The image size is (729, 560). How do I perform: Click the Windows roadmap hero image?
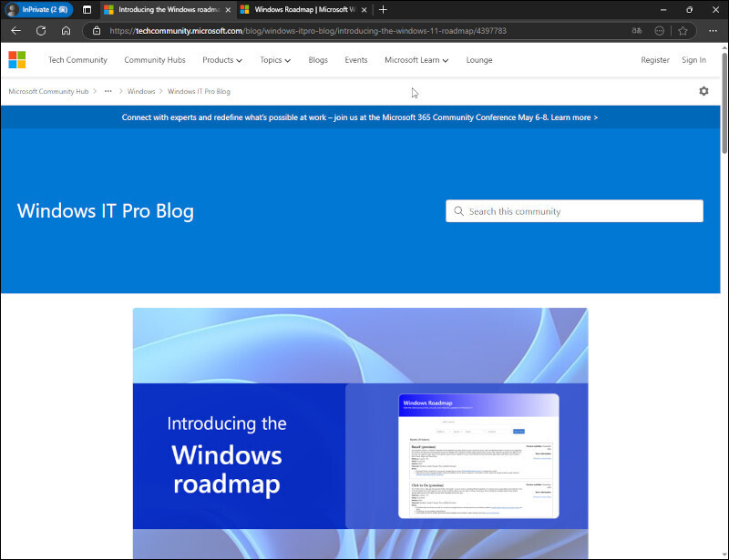(360, 433)
